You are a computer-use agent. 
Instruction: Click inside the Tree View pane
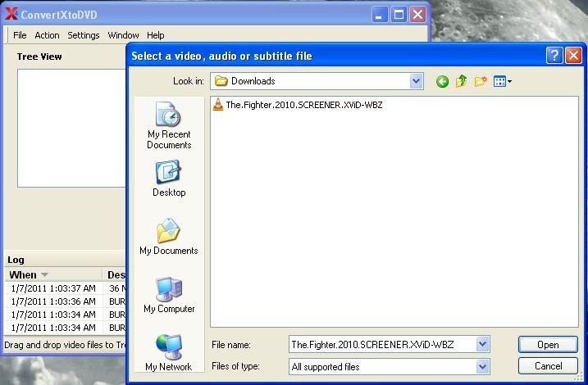pyautogui.click(x=71, y=128)
